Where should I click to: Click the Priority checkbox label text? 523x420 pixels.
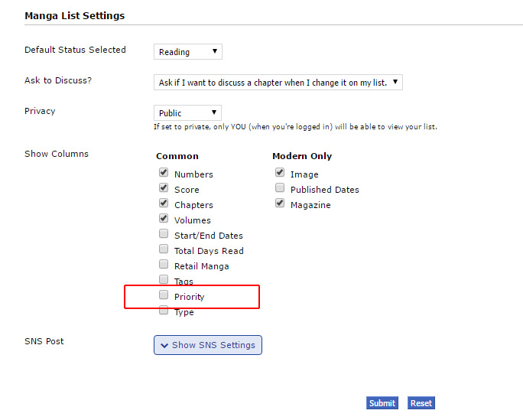190,297
